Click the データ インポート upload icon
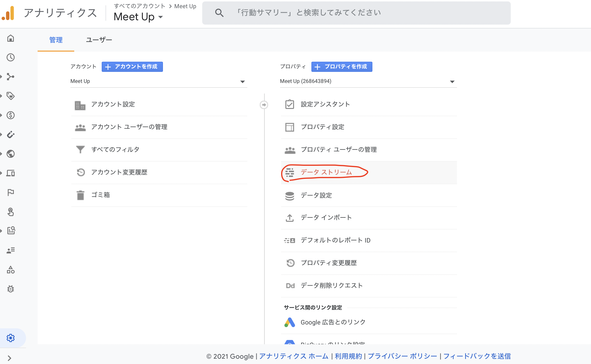This screenshot has height=364, width=591. [290, 218]
